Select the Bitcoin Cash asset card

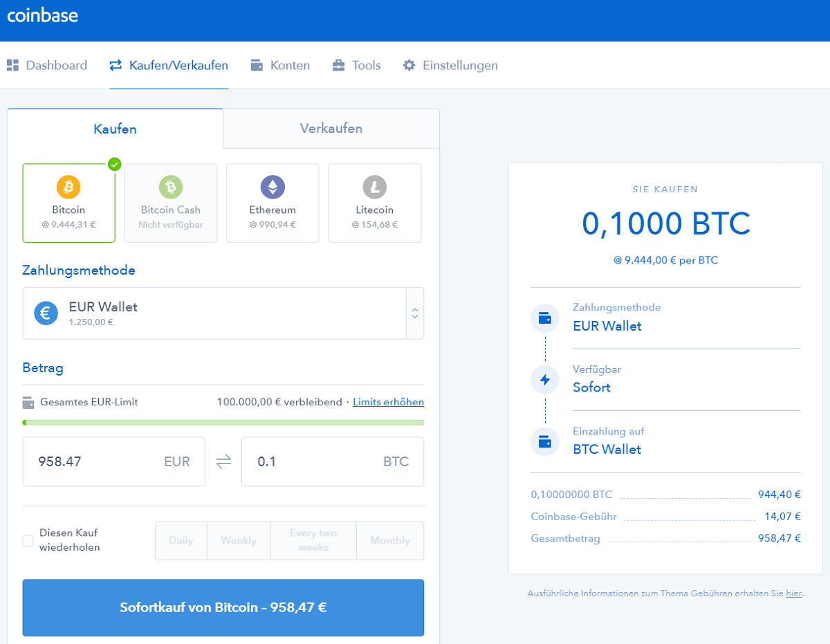click(x=170, y=203)
